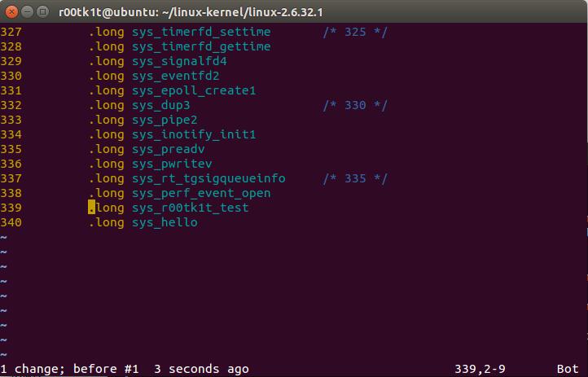Select sys_r00tk1t_test text
This screenshot has height=377, width=588.
click(x=190, y=208)
